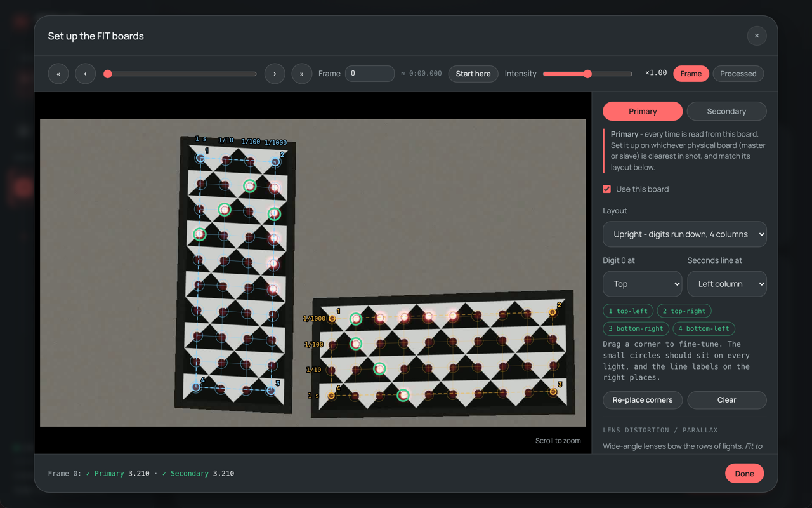Jump to the first frame
Screen dimensions: 812x508
pyautogui.click(x=58, y=74)
